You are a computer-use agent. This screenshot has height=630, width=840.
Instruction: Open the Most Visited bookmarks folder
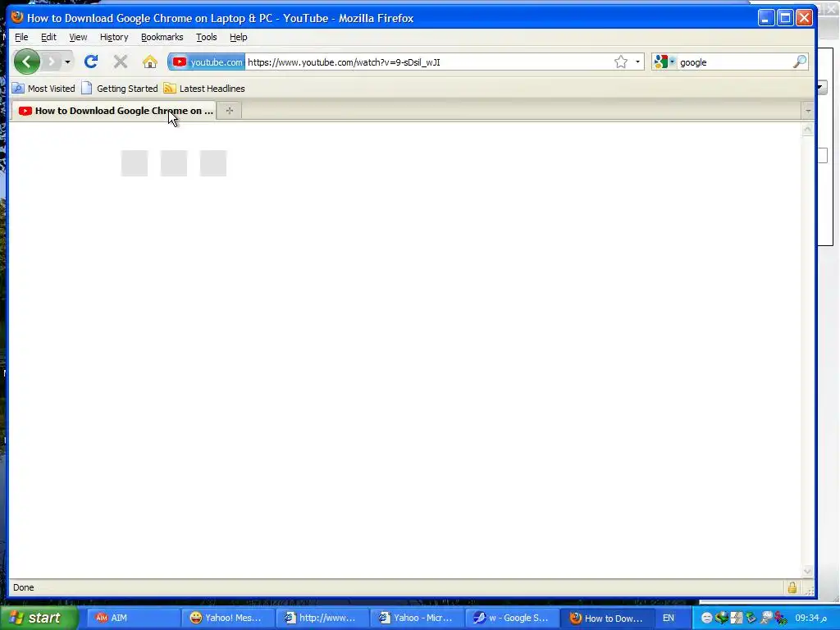pos(43,89)
